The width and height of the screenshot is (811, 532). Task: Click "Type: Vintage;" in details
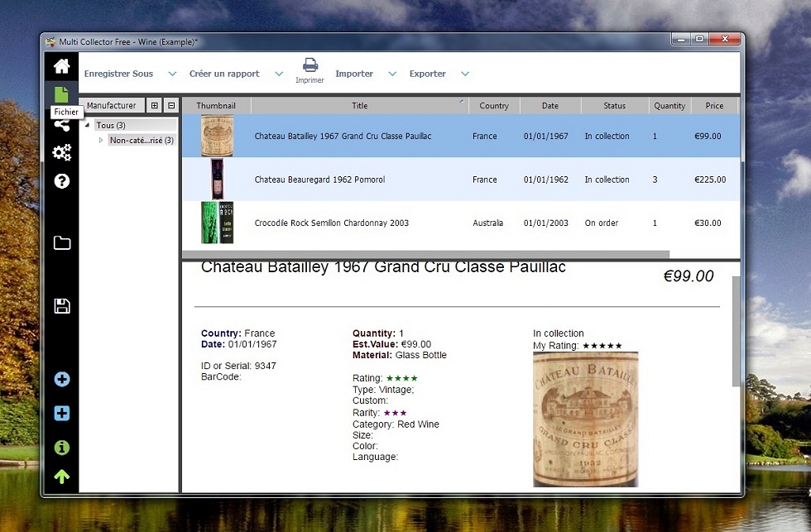pyautogui.click(x=383, y=390)
